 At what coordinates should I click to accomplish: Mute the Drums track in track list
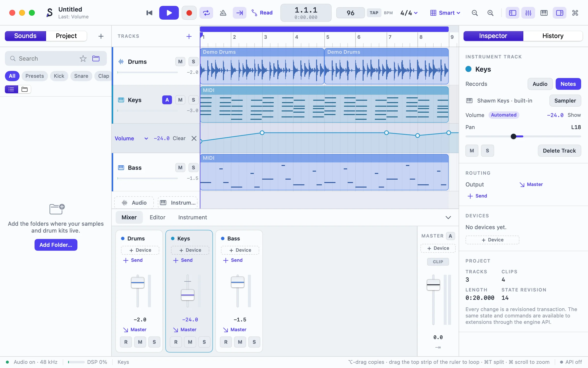tap(180, 62)
